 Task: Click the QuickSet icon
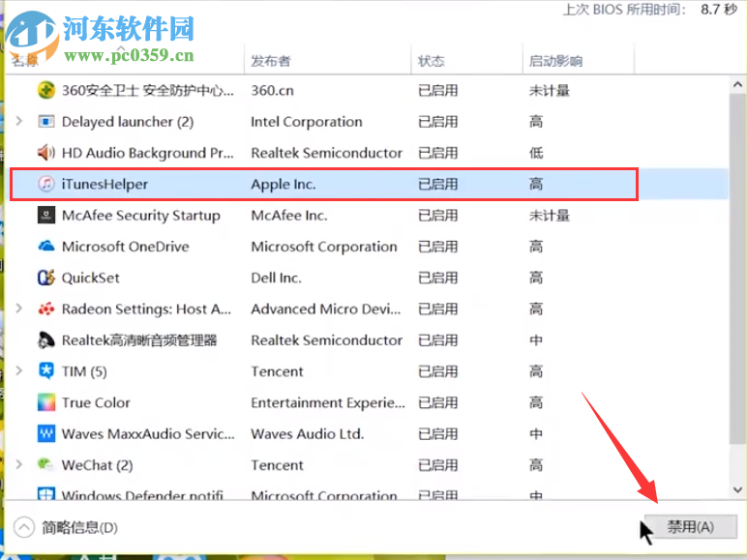coord(46,278)
